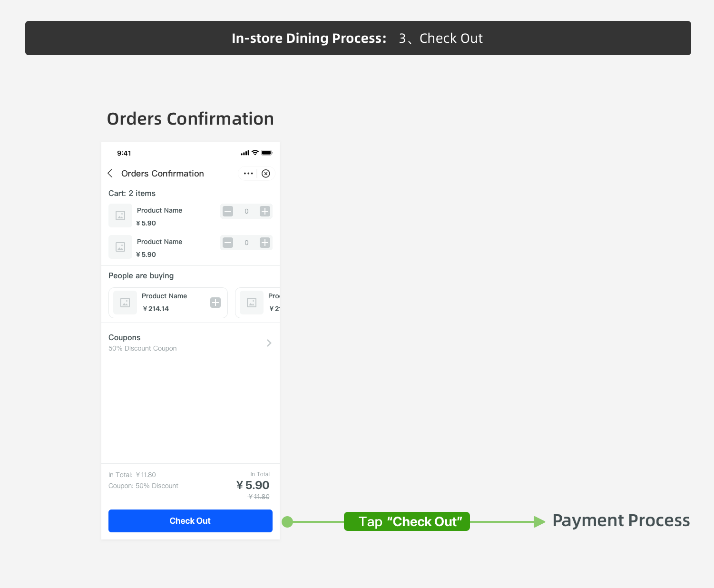Click the Payment Process text
This screenshot has height=588, width=714.
pyautogui.click(x=621, y=520)
